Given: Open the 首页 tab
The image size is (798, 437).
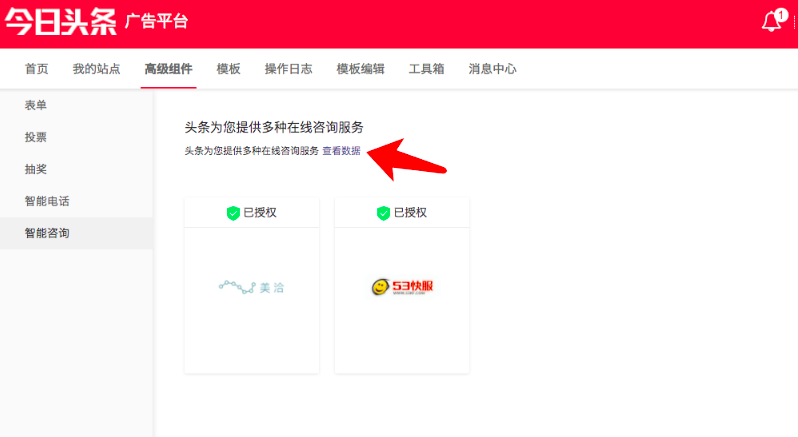Looking at the screenshot, I should pyautogui.click(x=36, y=69).
